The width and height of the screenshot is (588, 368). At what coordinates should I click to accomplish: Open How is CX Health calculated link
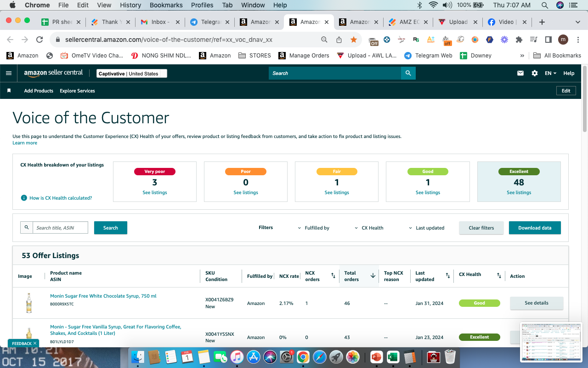[61, 198]
